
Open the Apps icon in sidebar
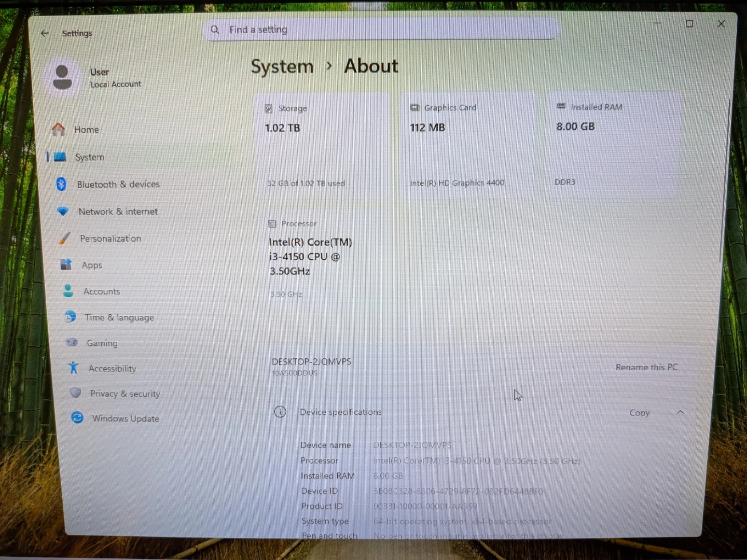pyautogui.click(x=66, y=264)
